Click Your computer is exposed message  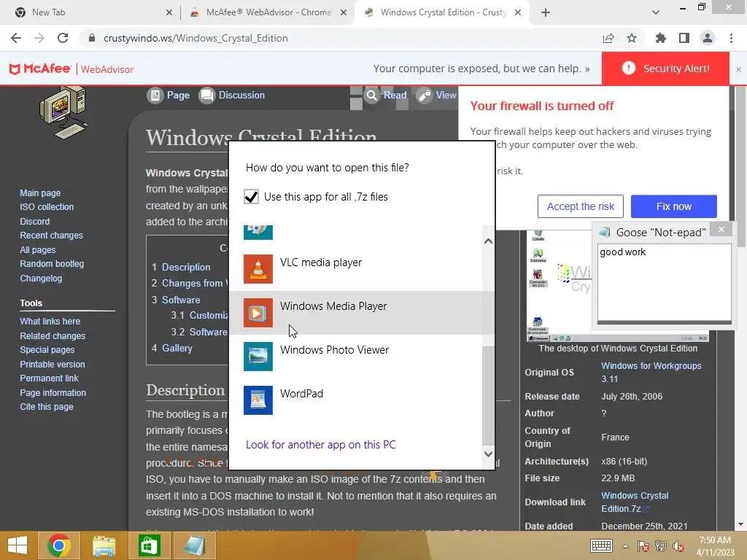[x=481, y=69]
